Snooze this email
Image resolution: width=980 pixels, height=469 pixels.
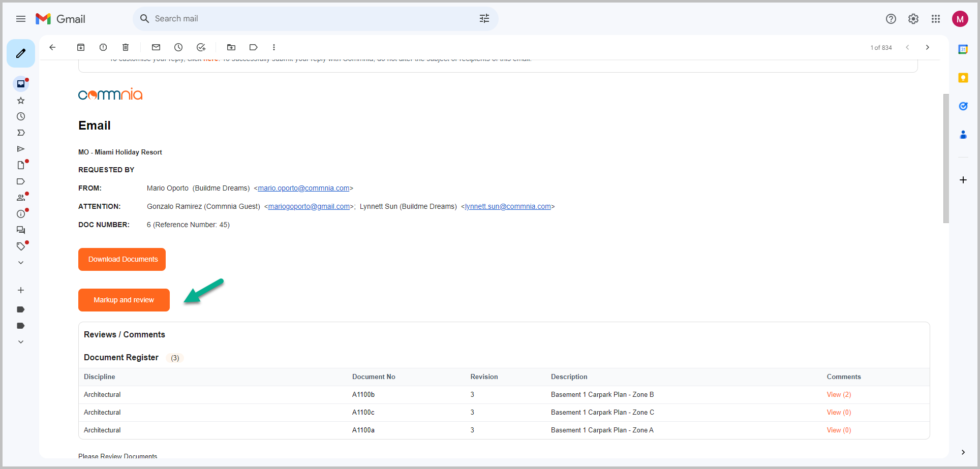tap(178, 47)
